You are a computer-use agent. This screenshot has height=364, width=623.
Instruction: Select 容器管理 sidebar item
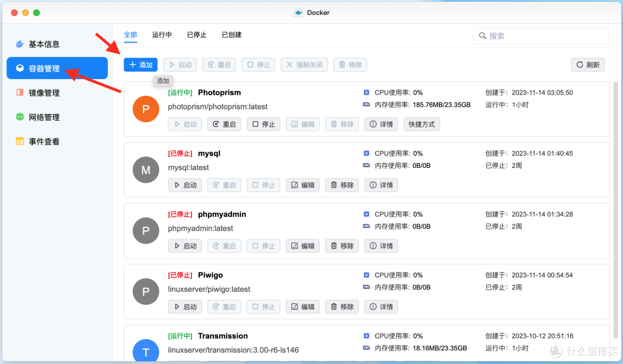(57, 68)
